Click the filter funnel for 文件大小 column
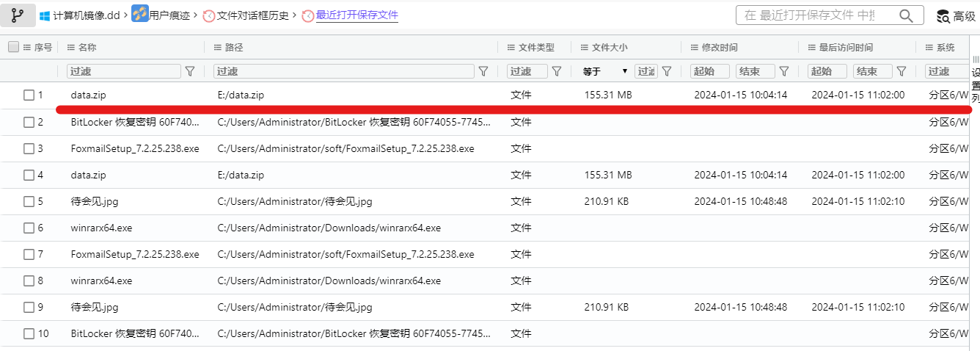The width and height of the screenshot is (980, 351). click(667, 71)
